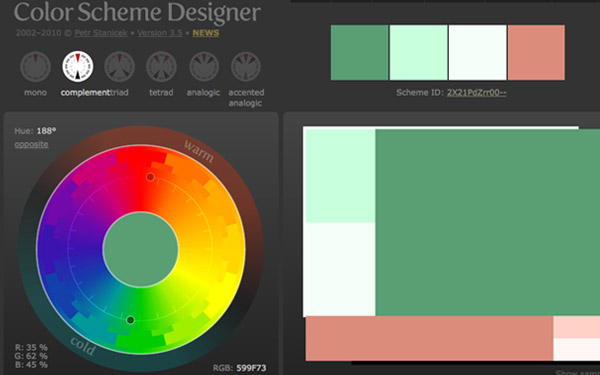Click the RGB value 599F73
This screenshot has width=600, height=375.
coord(251,368)
